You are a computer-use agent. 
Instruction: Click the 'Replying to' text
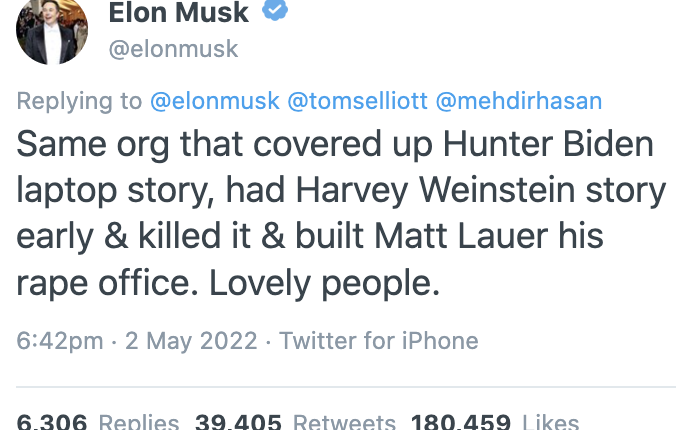pos(80,102)
